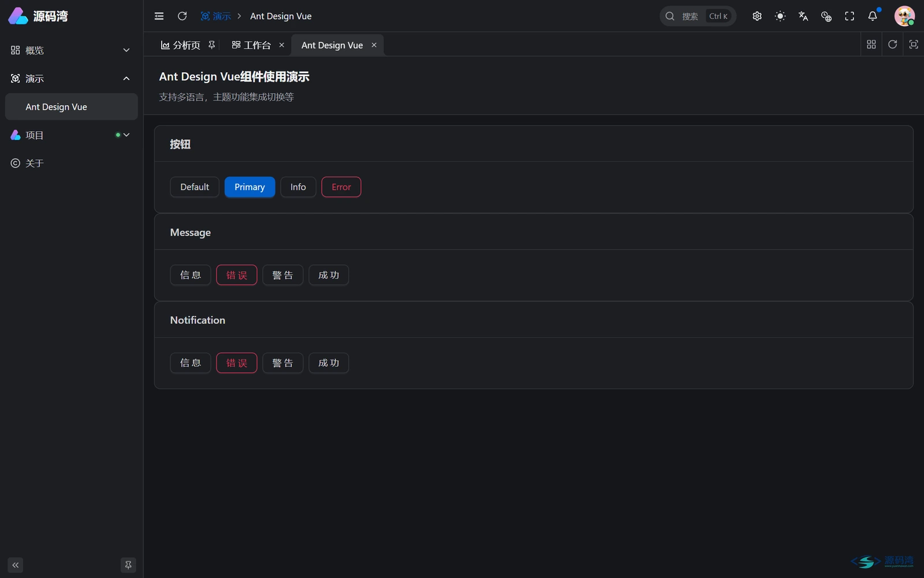Click the Default button

[195, 187]
